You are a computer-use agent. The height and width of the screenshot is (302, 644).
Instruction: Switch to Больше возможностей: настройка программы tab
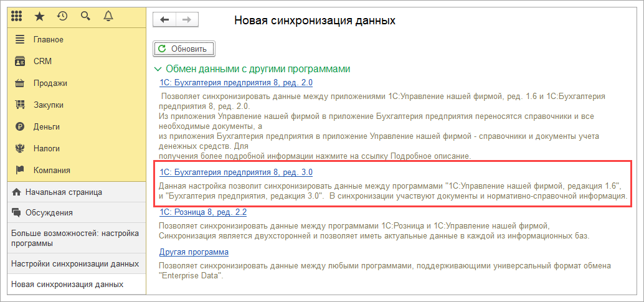pyautogui.click(x=77, y=238)
